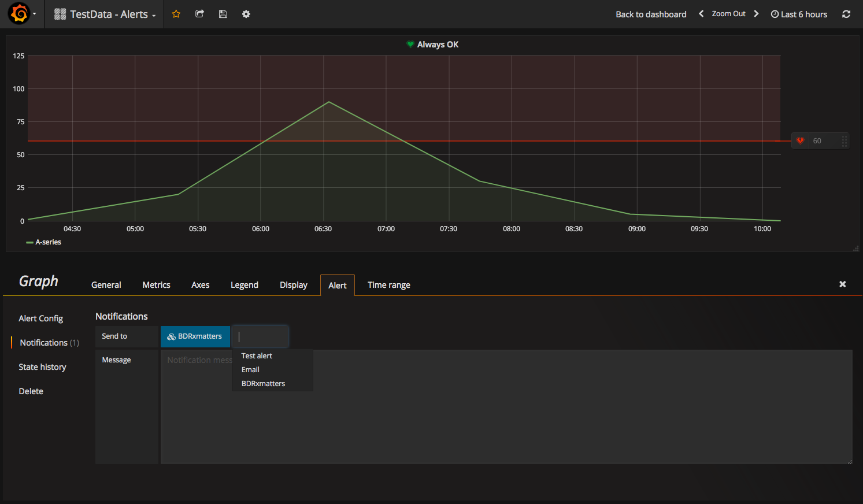Click the share dashboard icon
The height and width of the screenshot is (504, 863).
point(199,14)
